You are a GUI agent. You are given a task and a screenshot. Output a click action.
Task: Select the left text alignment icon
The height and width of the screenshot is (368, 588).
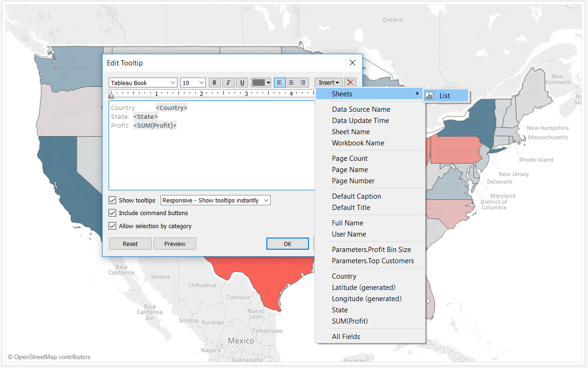[279, 82]
